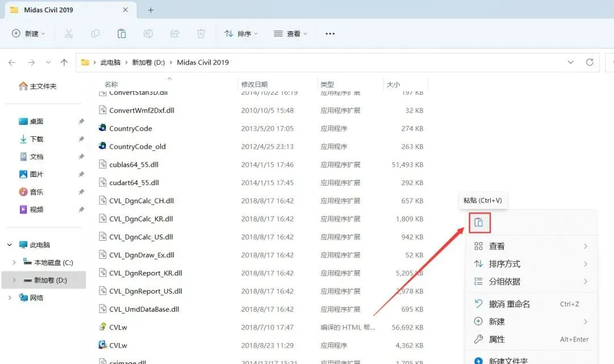
Task: Click the New (新建) toolbar button
Action: (x=28, y=34)
